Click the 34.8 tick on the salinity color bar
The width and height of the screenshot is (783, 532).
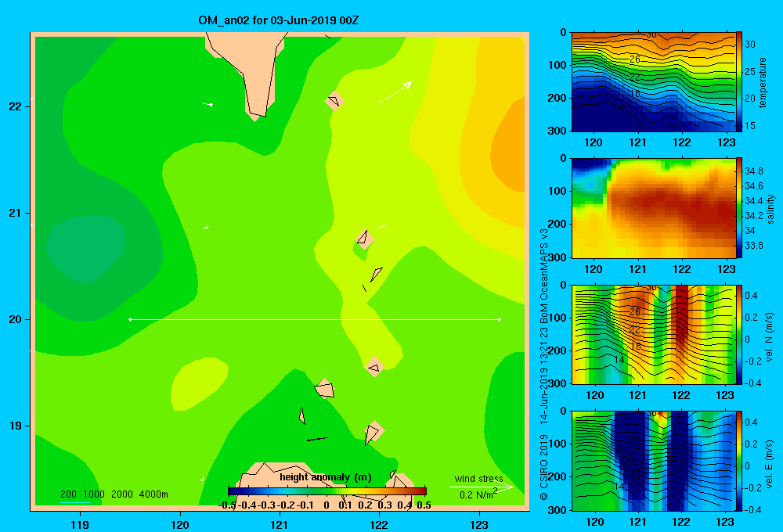tap(753, 171)
